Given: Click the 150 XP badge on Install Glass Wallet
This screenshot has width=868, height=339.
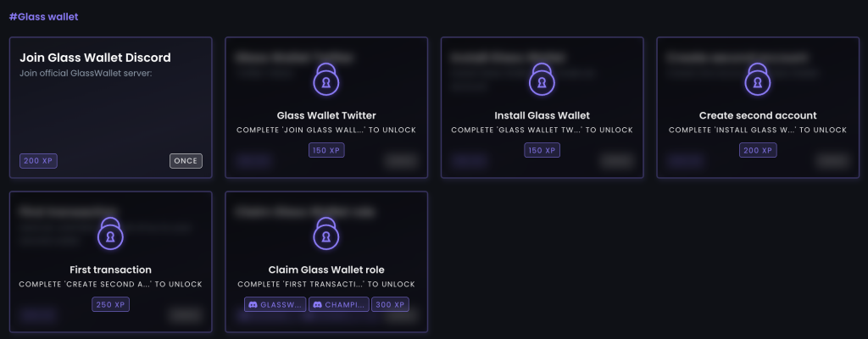Looking at the screenshot, I should tap(542, 150).
